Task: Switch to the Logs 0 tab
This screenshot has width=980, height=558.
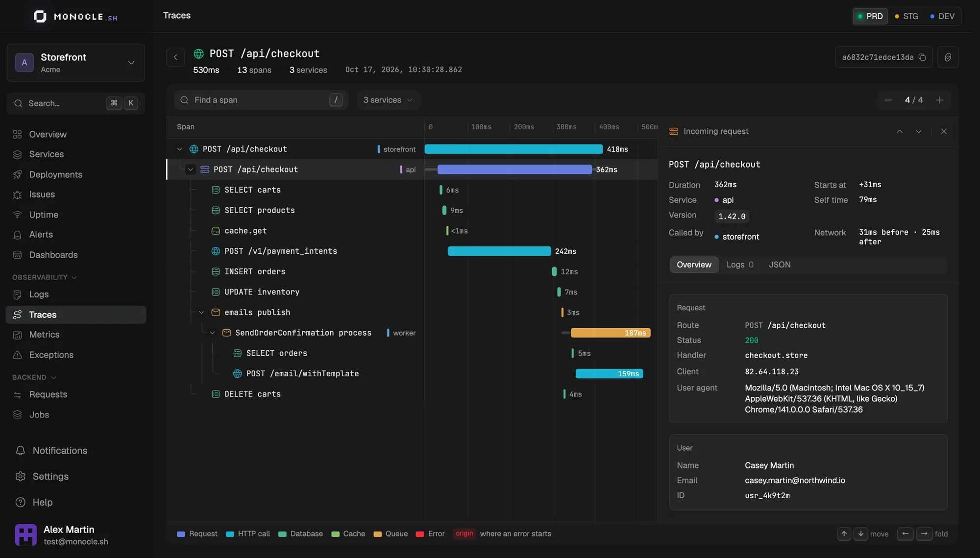Action: pos(740,265)
